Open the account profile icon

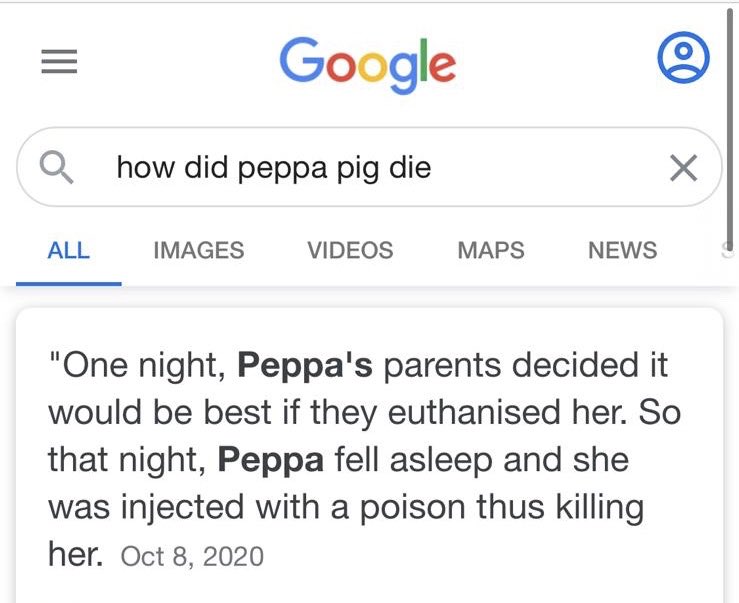(x=683, y=60)
